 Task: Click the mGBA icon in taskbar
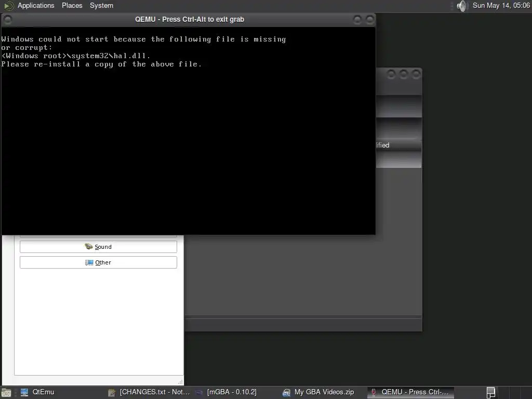[x=199, y=393]
